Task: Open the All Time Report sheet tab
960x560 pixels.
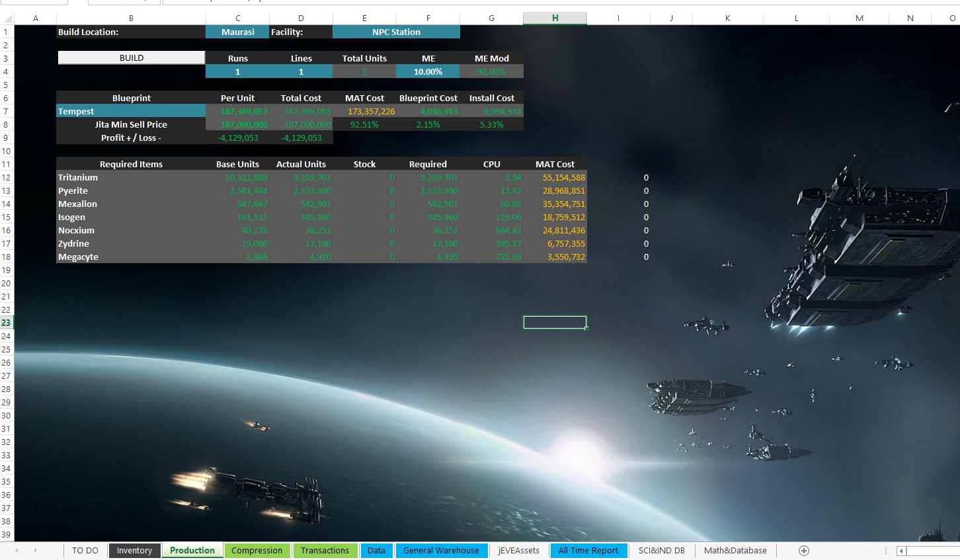Action: (588, 551)
